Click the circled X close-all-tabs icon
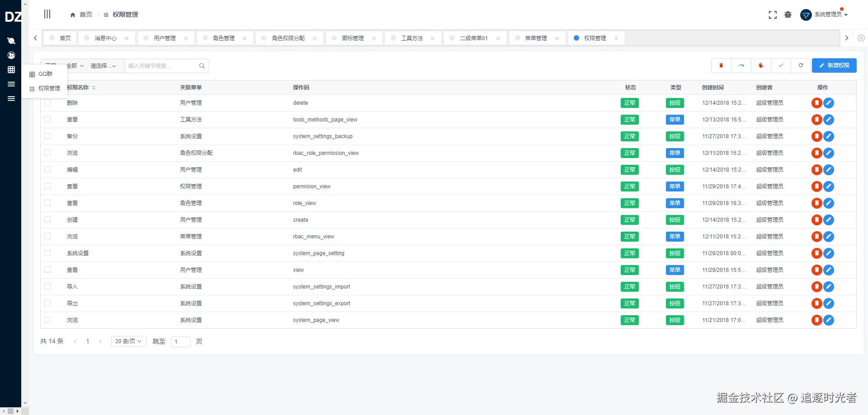Image resolution: width=868 pixels, height=415 pixels. (x=861, y=38)
